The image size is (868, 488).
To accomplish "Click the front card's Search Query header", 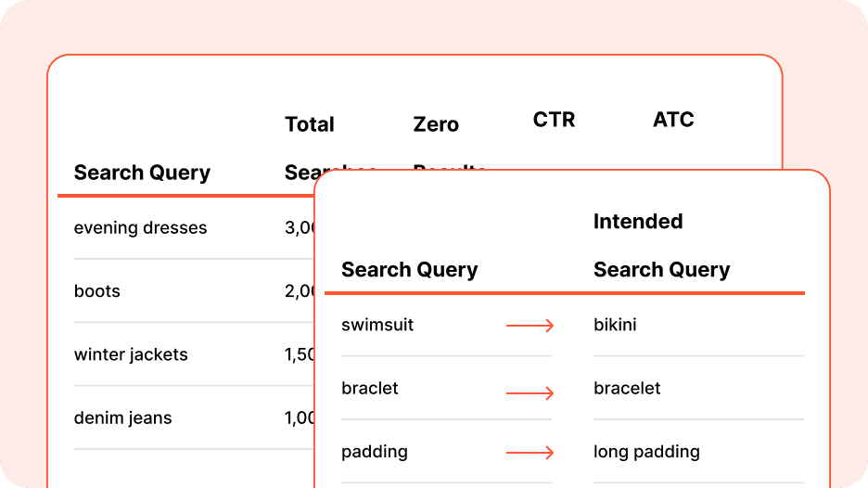I will (409, 270).
